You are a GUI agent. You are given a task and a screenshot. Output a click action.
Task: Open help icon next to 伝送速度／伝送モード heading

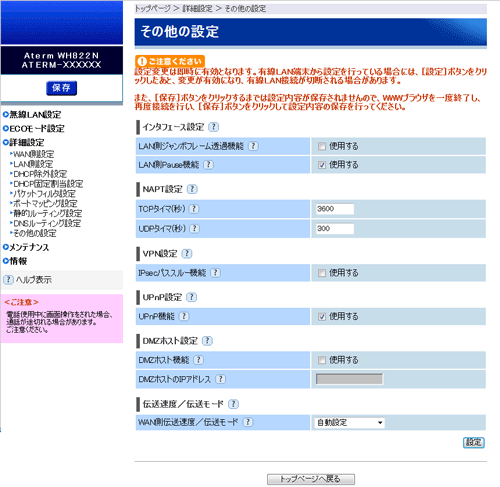point(233,404)
